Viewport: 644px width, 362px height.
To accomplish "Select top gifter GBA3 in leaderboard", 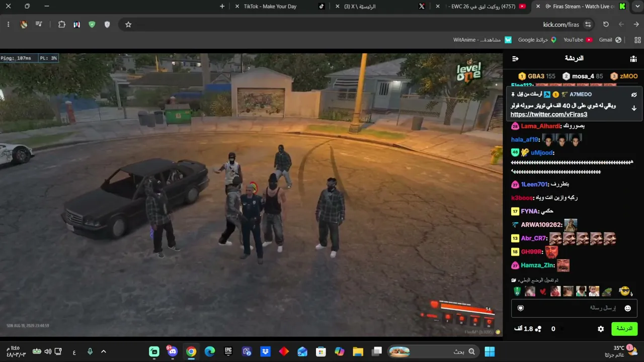I will [536, 76].
